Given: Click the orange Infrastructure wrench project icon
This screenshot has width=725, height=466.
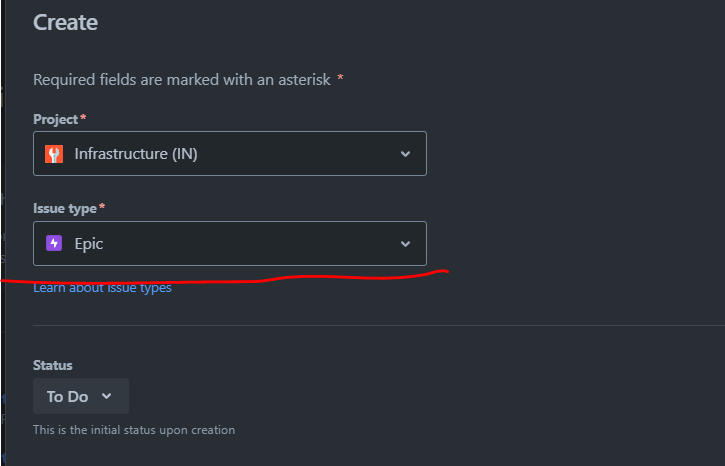Looking at the screenshot, I should (x=54, y=154).
